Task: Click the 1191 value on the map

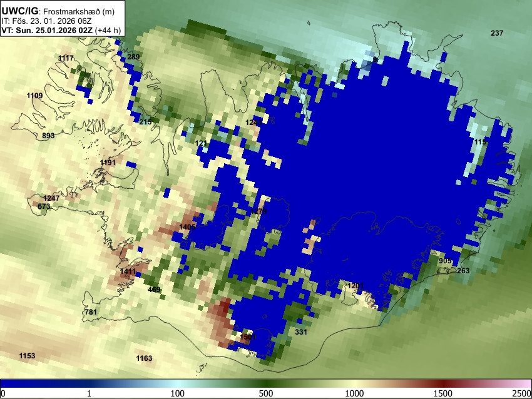Action: click(108, 163)
